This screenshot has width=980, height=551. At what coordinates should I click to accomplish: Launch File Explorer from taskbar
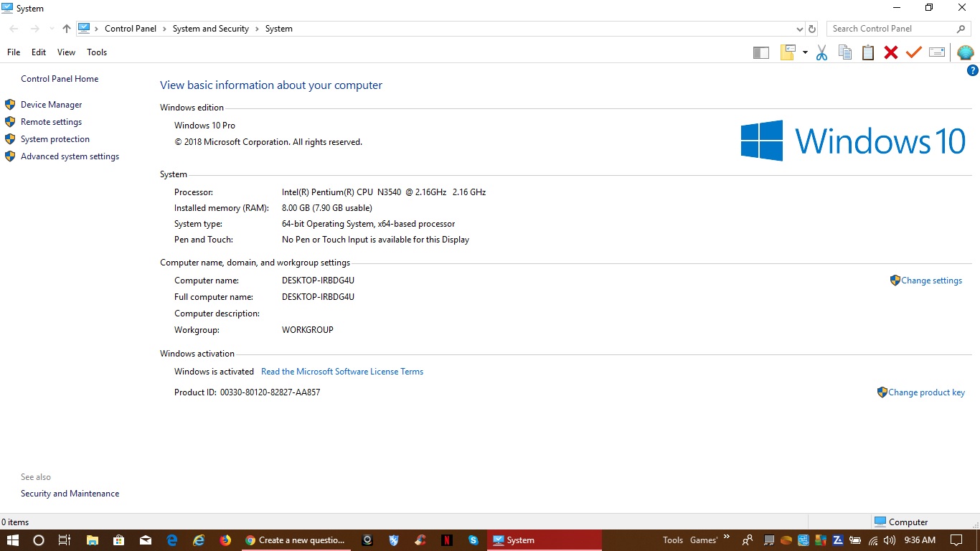pyautogui.click(x=92, y=540)
